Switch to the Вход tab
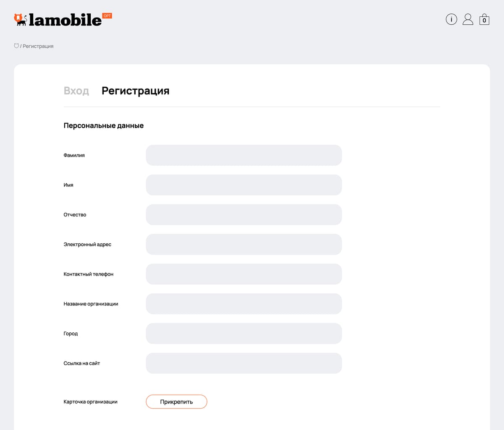 pos(76,91)
